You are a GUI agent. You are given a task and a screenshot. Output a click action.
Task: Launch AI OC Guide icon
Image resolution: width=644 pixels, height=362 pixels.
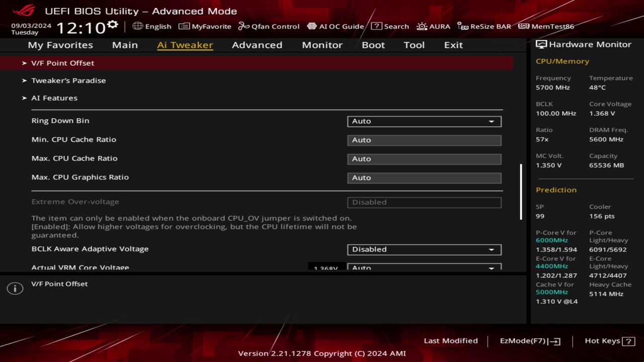312,26
